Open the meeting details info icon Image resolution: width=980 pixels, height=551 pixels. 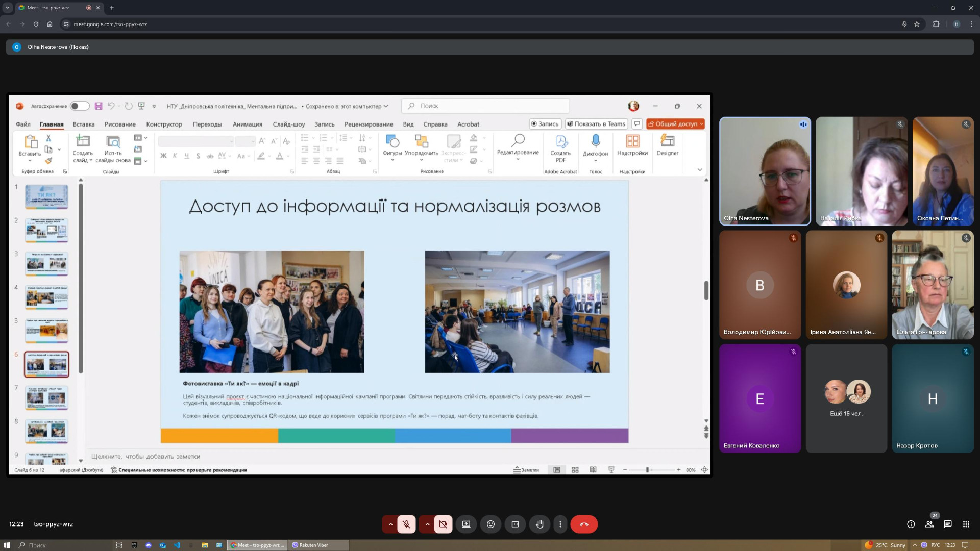pos(911,524)
